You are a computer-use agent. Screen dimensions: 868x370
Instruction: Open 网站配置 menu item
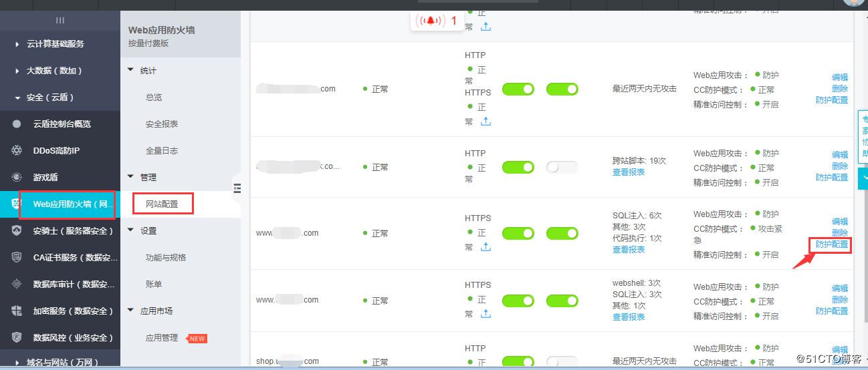(x=162, y=204)
